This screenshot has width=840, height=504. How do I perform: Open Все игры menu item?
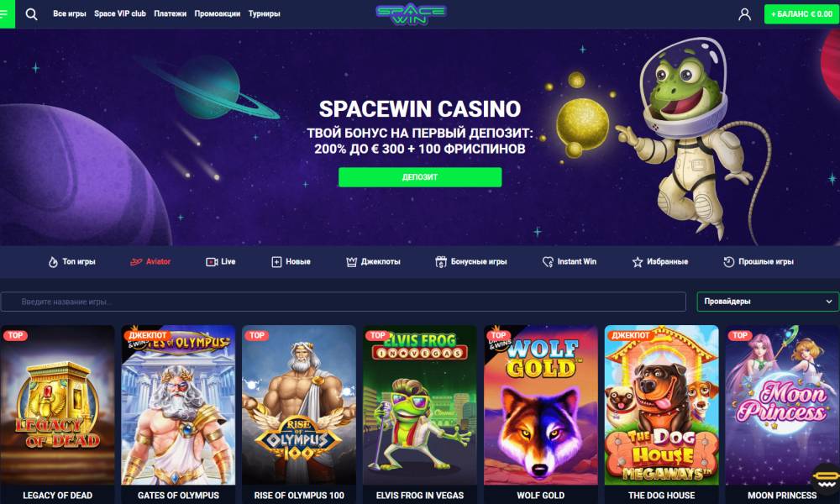(x=70, y=14)
